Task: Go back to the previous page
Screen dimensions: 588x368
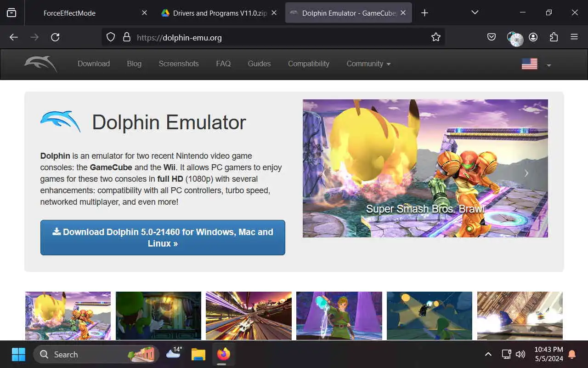Action: (x=14, y=37)
